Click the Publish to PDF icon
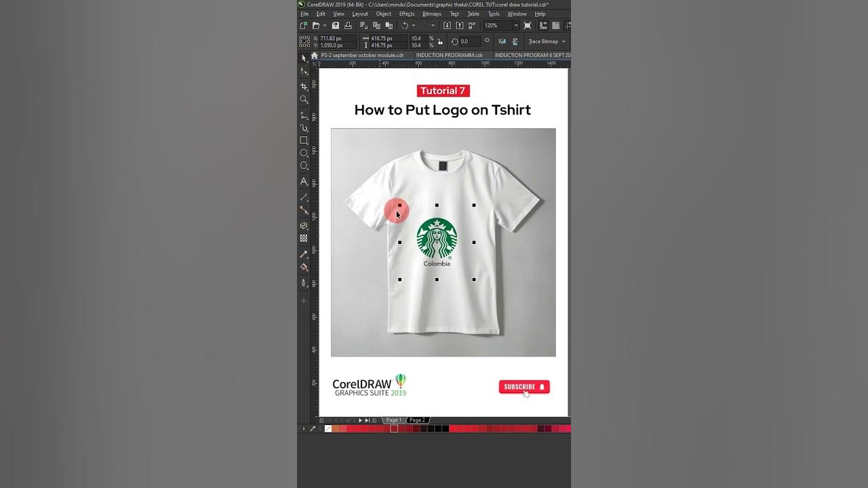 tap(472, 26)
